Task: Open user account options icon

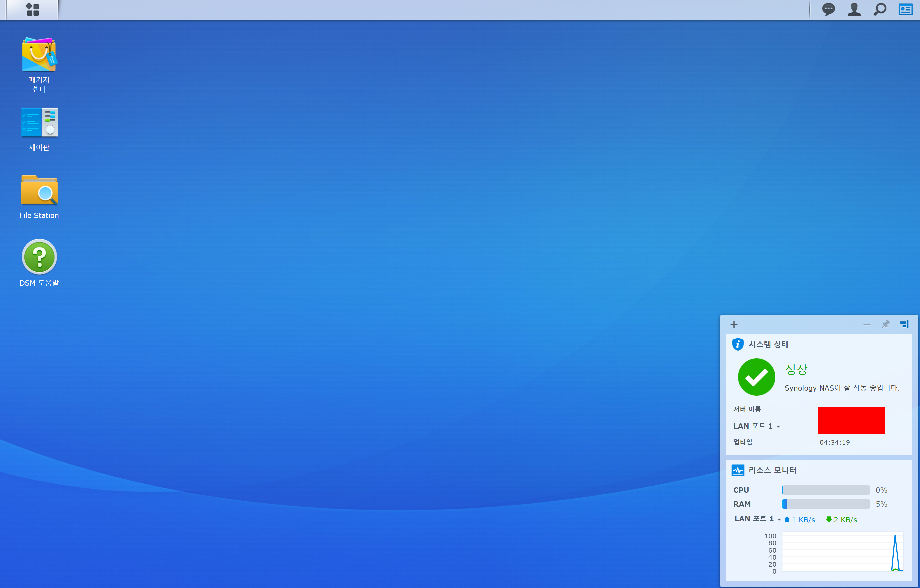Action: point(854,10)
